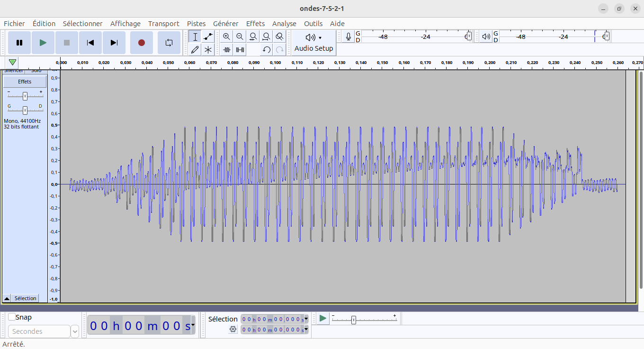Open the time display format dropdown arrow
Screen dimensions: 644x349
(193, 325)
